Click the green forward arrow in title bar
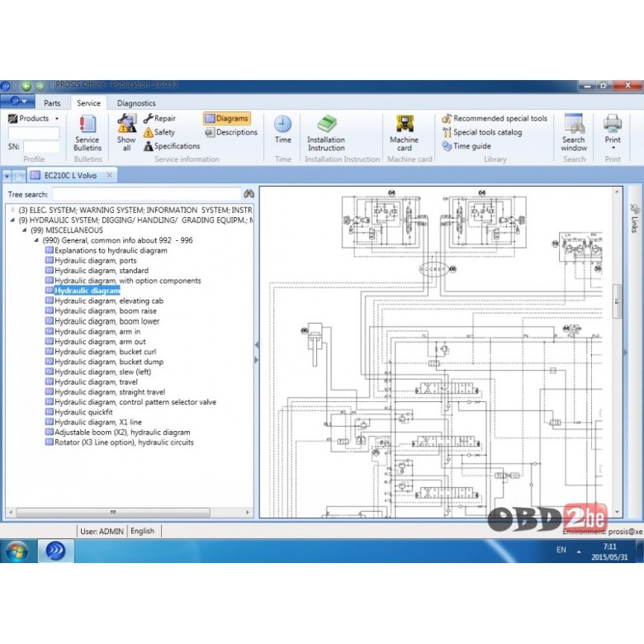The height and width of the screenshot is (644, 644). click(x=40, y=86)
